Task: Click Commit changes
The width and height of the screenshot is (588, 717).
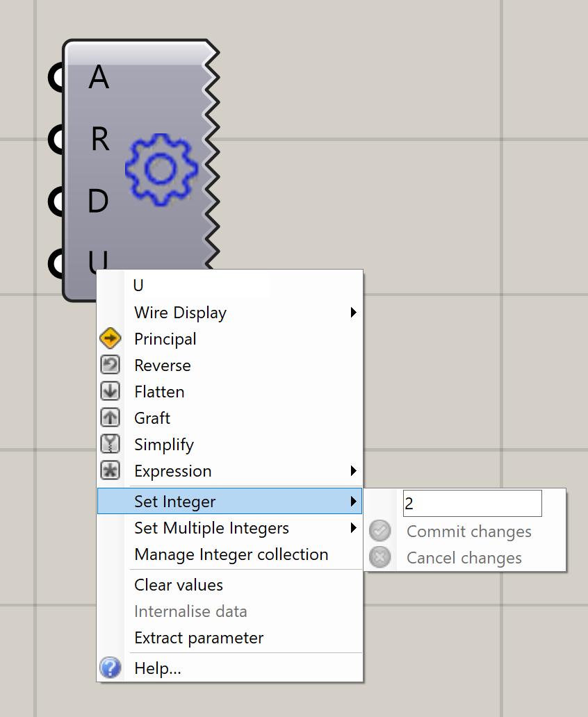Action: click(x=468, y=531)
